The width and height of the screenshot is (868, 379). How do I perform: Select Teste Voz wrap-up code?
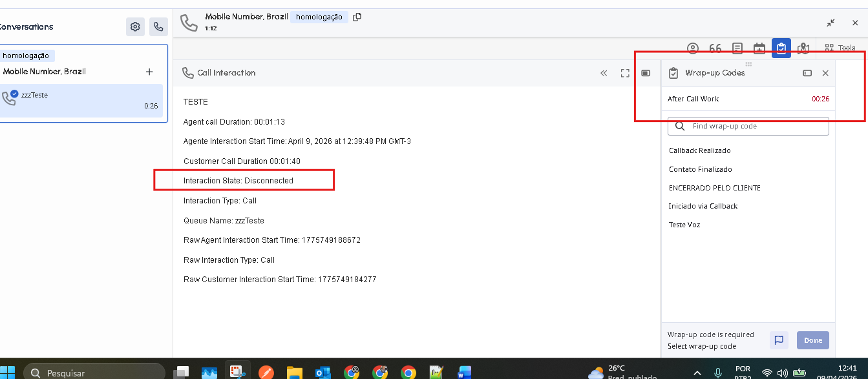[x=684, y=225]
